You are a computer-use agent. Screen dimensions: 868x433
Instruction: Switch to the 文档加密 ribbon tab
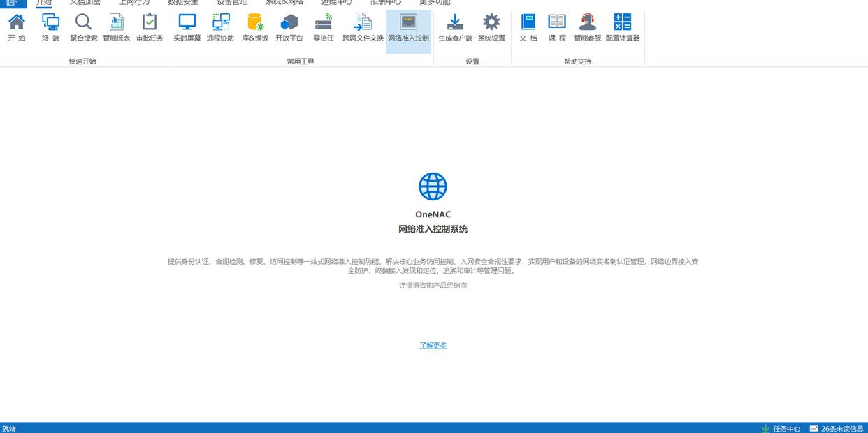85,3
